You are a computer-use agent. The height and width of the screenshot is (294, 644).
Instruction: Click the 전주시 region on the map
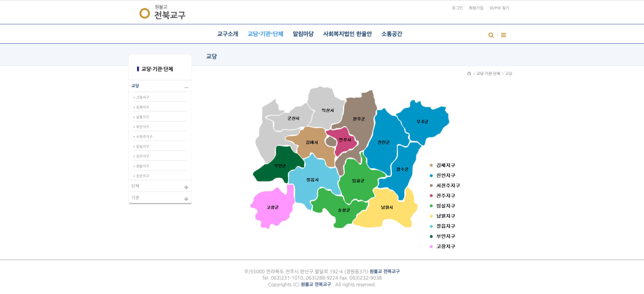(344, 140)
